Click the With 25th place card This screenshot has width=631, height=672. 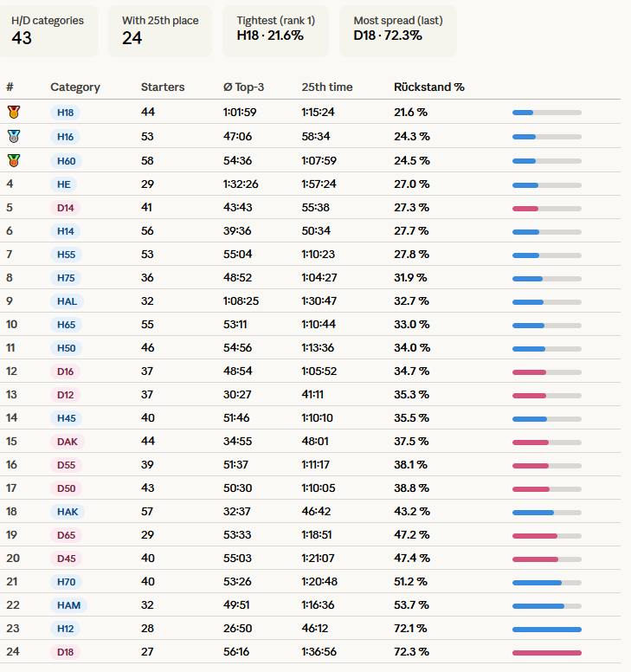click(159, 31)
